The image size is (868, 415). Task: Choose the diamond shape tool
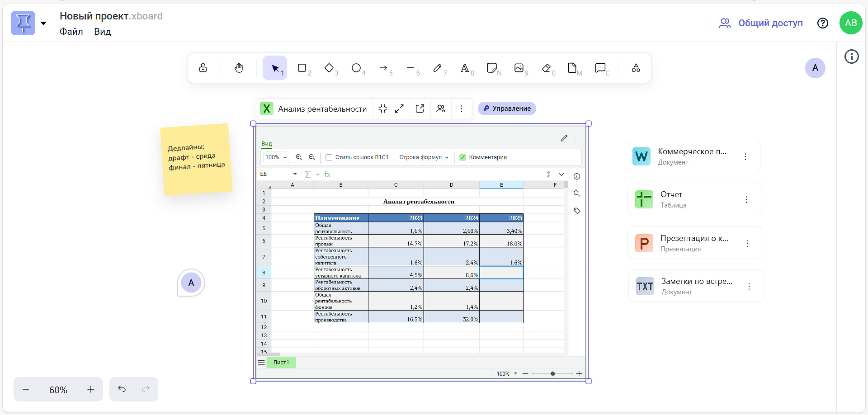coord(329,68)
